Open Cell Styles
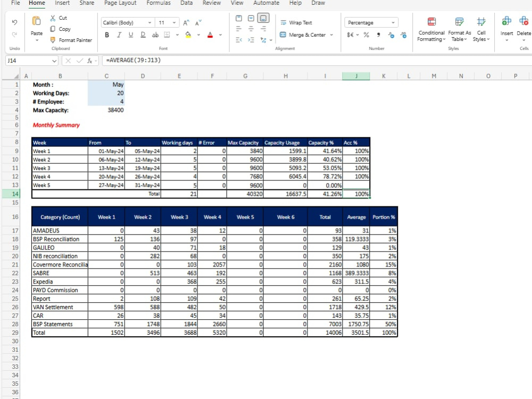This screenshot has height=399, width=532. click(x=481, y=29)
